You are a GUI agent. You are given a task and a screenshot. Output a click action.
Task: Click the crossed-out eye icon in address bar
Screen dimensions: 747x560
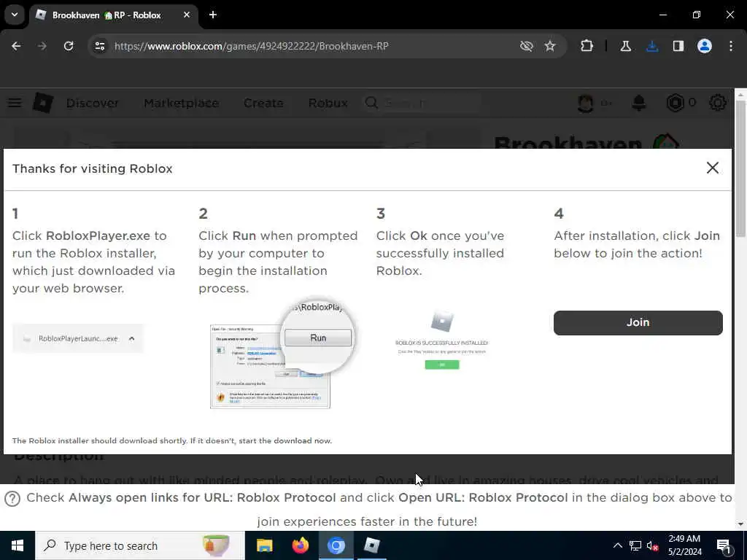[x=526, y=46]
